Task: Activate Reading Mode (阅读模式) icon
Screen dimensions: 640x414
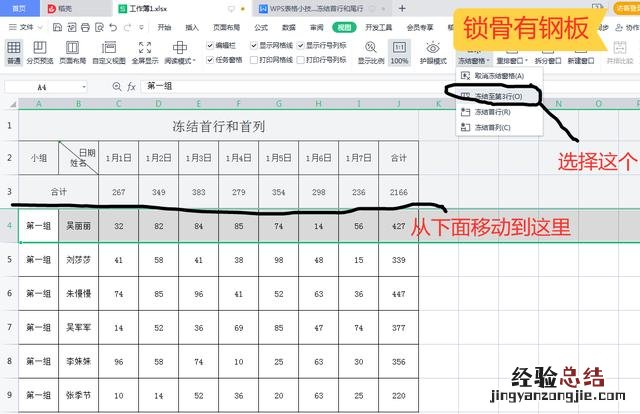Action: point(180,48)
